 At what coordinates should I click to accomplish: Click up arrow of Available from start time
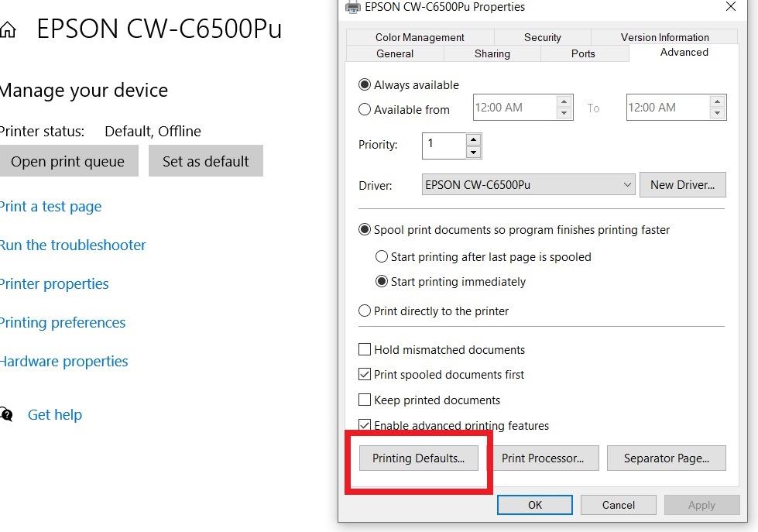point(564,101)
